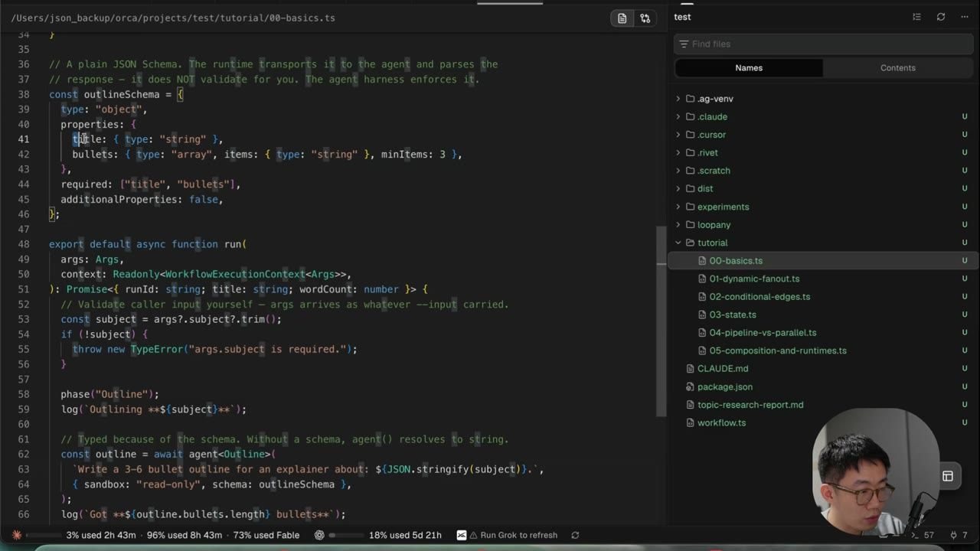Viewport: 980px width, 551px height.
Task: Click the topic-research-report.md file icon
Action: tap(690, 405)
